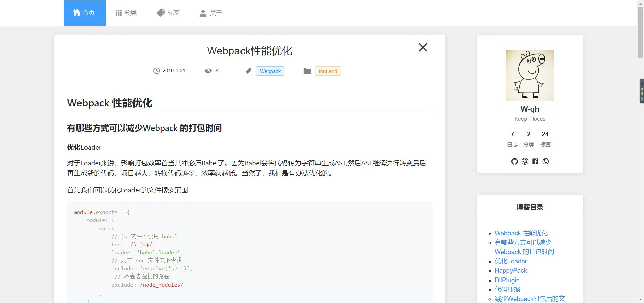Click the article title Webpack性能优化
The height and width of the screenshot is (303, 644).
pyautogui.click(x=250, y=51)
